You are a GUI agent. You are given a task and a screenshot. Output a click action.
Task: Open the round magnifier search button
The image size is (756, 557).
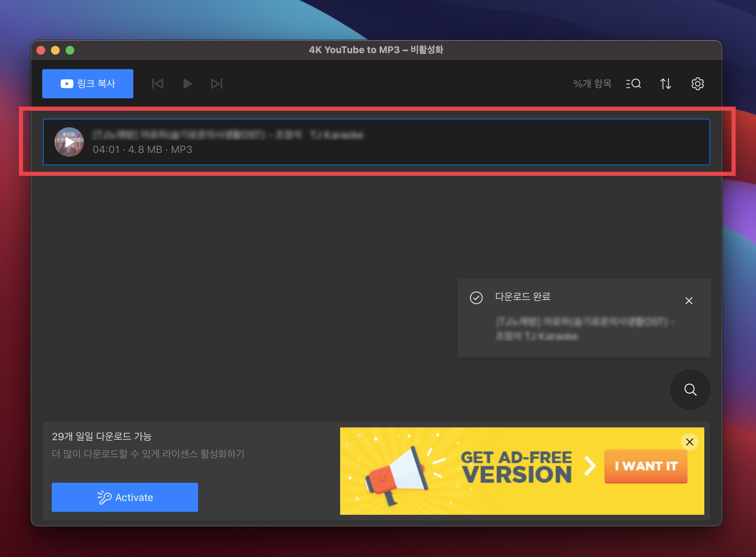coord(690,390)
